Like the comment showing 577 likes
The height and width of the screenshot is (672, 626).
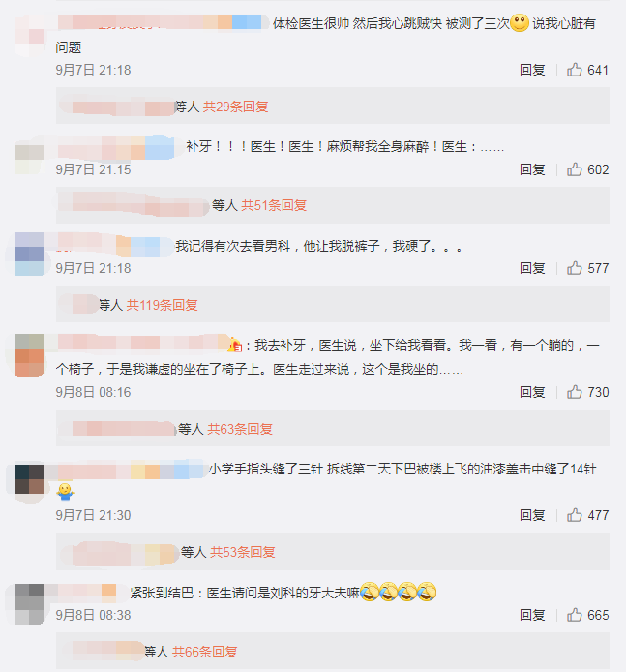(x=574, y=268)
